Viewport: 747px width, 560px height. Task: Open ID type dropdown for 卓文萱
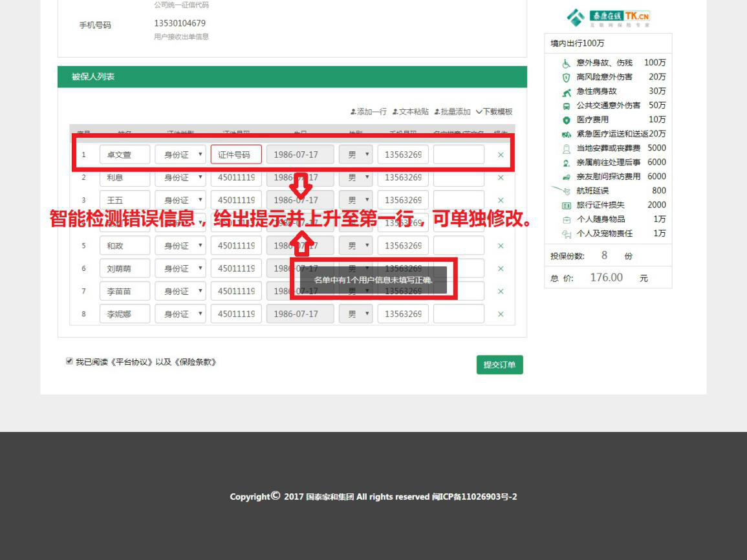(x=180, y=155)
